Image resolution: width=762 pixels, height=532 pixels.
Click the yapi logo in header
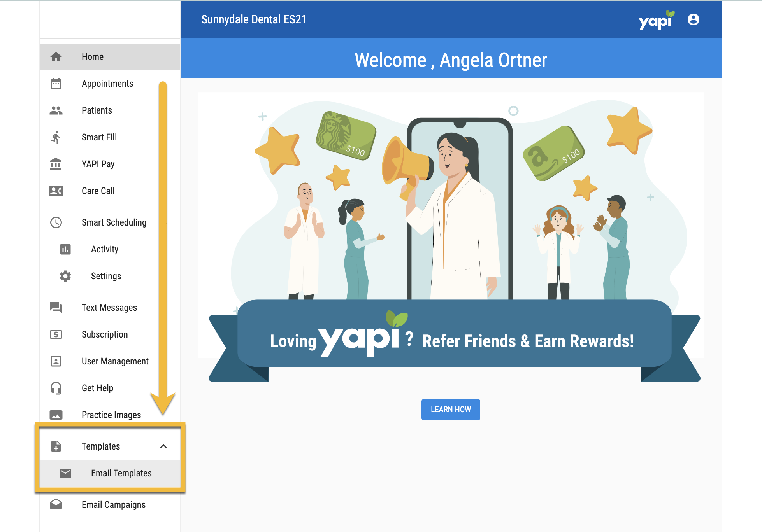pyautogui.click(x=657, y=20)
